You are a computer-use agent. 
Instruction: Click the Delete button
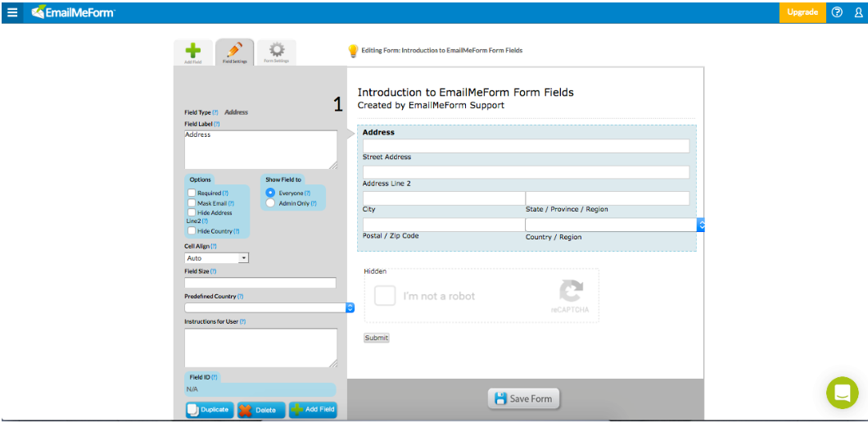point(261,410)
